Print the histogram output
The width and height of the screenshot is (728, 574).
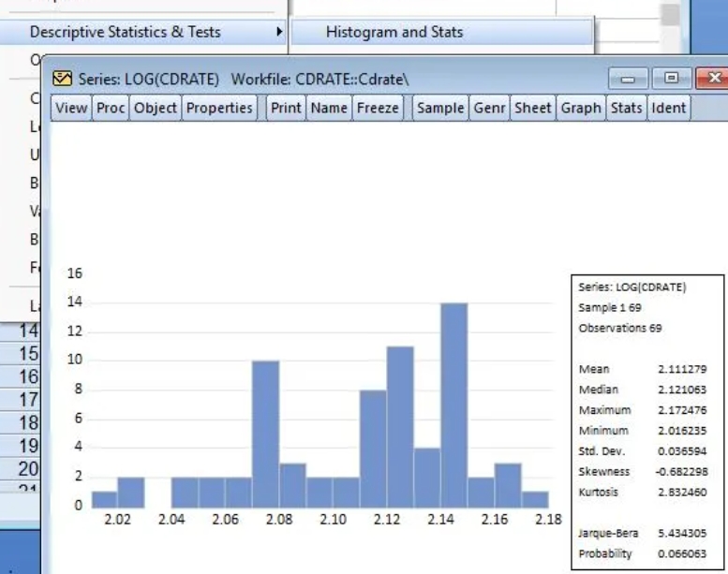coord(286,108)
